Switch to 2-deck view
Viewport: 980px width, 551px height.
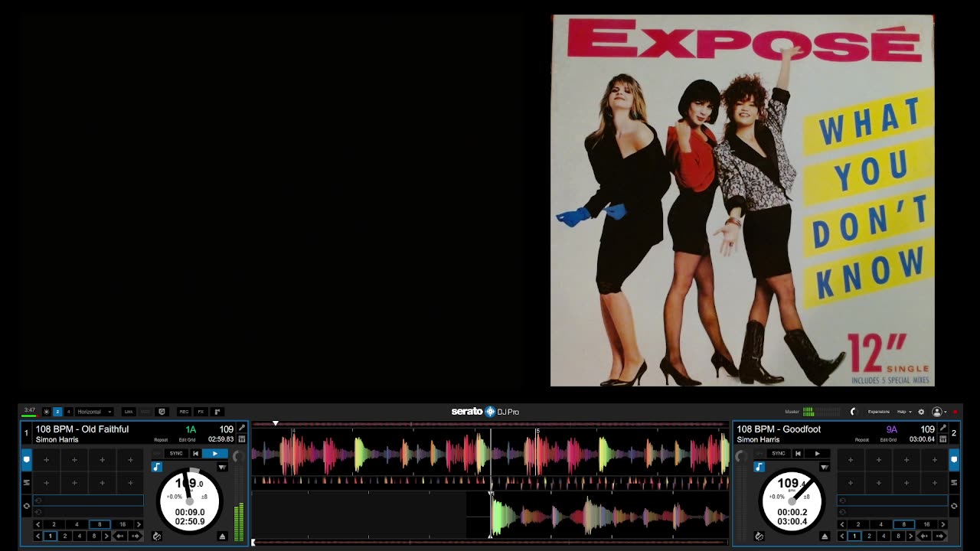pyautogui.click(x=57, y=412)
